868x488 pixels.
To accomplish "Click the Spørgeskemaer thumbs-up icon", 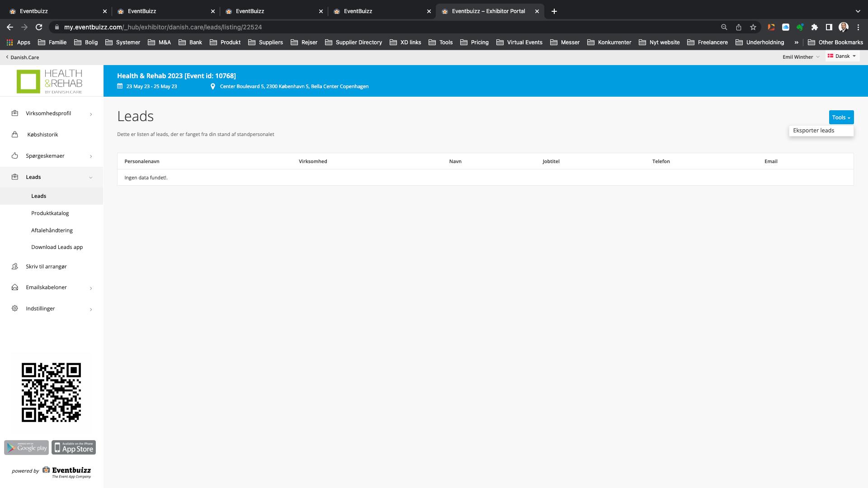I will point(15,156).
